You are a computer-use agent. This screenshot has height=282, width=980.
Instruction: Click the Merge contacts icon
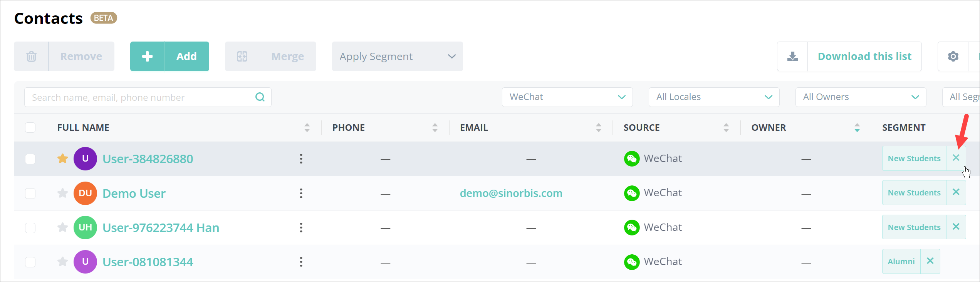pyautogui.click(x=242, y=57)
